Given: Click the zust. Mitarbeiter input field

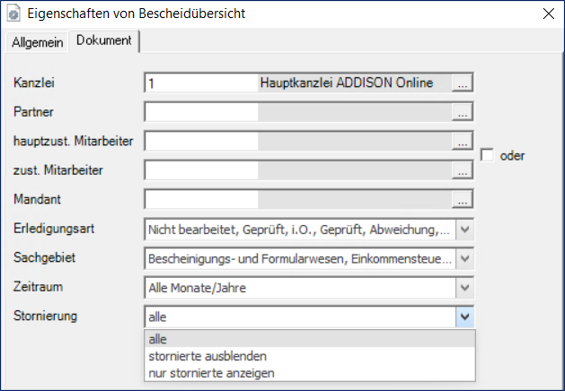Looking at the screenshot, I should 202,170.
